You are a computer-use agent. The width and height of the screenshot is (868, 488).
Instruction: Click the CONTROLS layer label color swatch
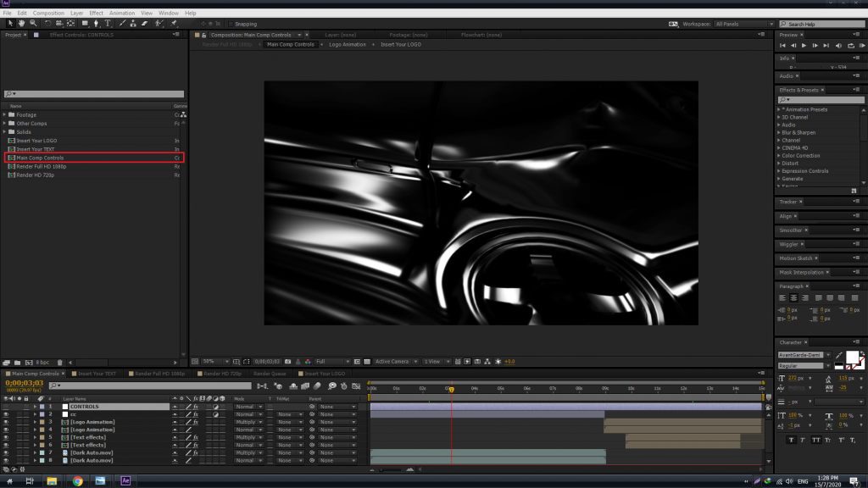pos(42,407)
